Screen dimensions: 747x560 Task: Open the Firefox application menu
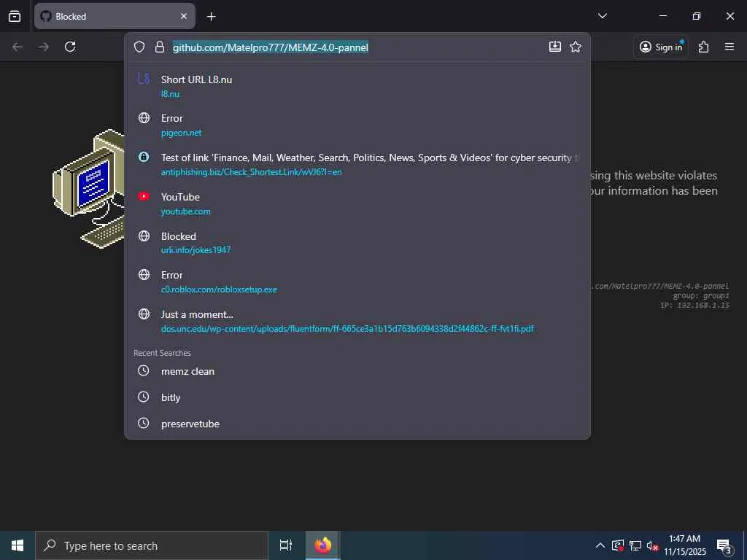coord(729,47)
